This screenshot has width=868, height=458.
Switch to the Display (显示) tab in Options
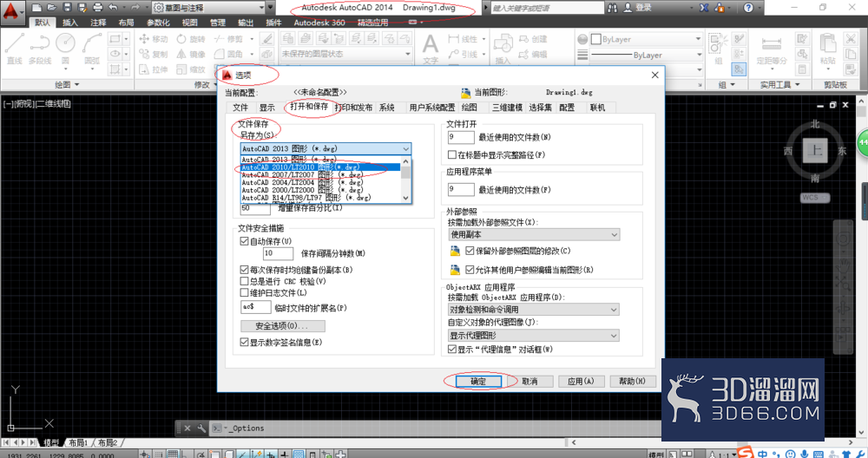point(266,108)
